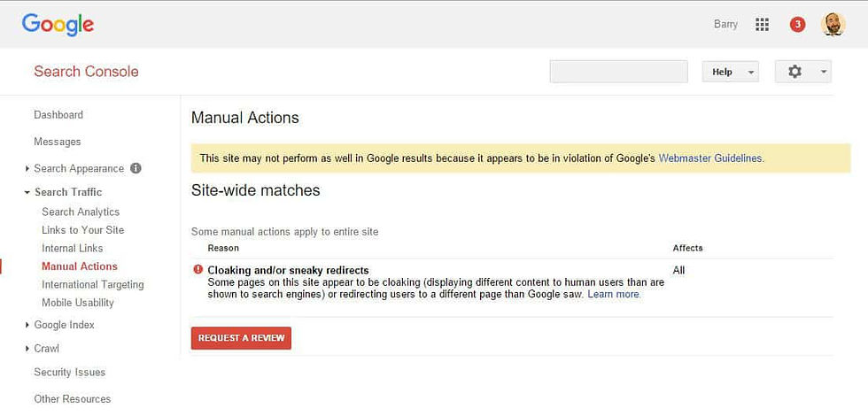Open the Search Console home title
Image resolution: width=868 pixels, height=416 pixels.
pyautogui.click(x=87, y=72)
